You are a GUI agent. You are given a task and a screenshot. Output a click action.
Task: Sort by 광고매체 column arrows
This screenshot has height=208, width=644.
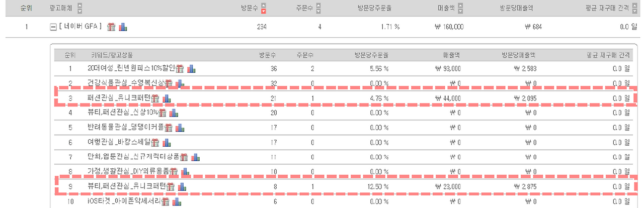point(80,9)
